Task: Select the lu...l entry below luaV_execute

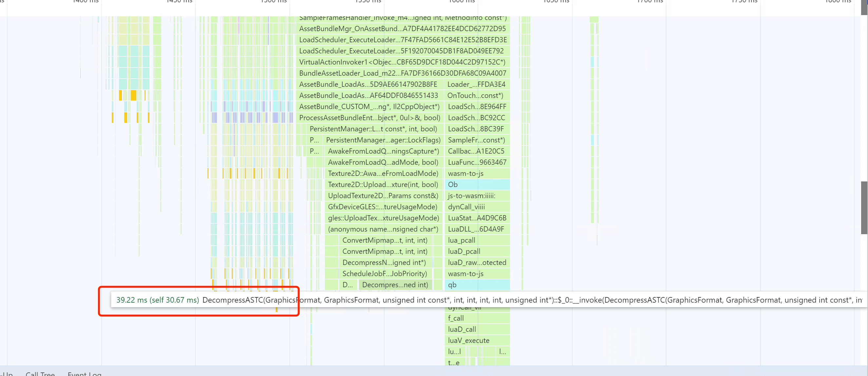Action: (455, 351)
